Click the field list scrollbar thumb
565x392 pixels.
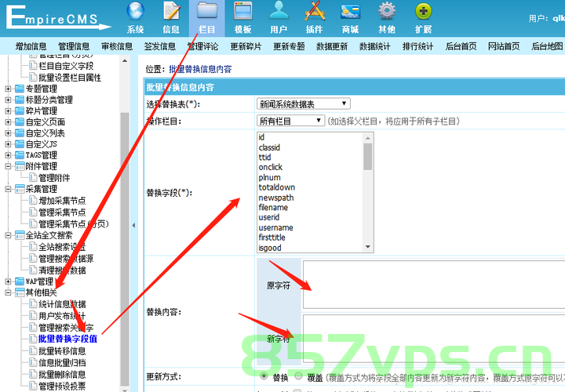click(x=367, y=157)
